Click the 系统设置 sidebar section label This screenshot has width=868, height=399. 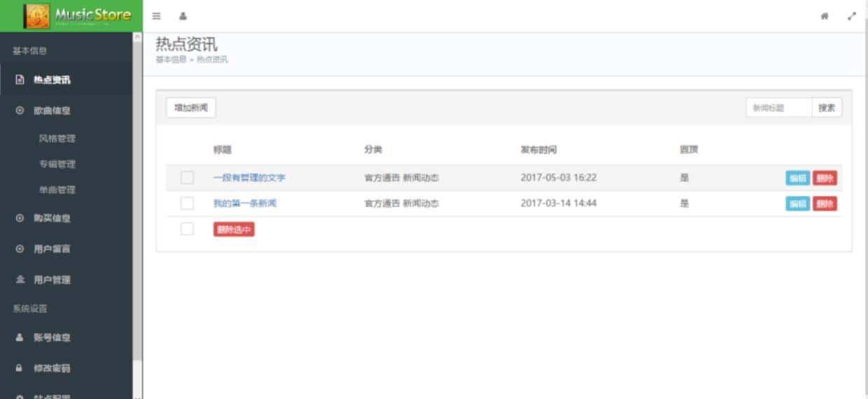point(30,309)
